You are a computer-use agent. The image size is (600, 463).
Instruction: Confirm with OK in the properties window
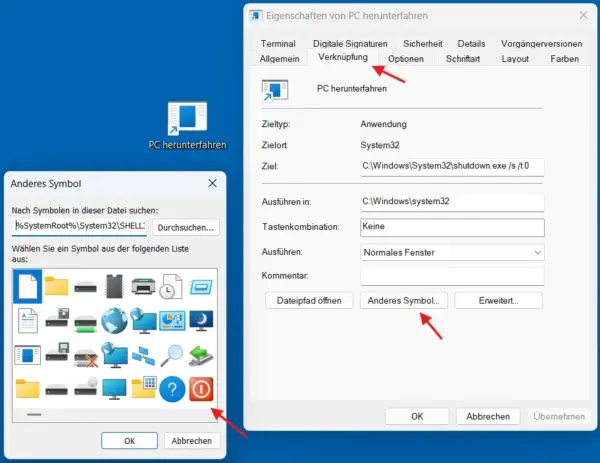coord(417,416)
